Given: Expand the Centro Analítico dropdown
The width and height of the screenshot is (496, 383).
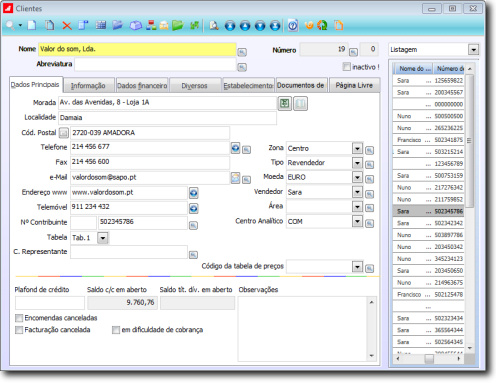Looking at the screenshot, I should 357,221.
